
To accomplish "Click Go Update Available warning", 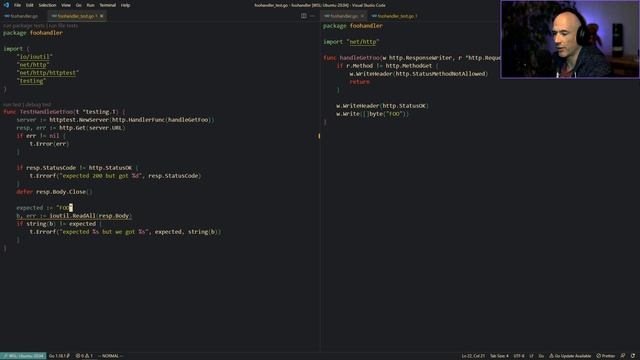I will (x=570, y=356).
